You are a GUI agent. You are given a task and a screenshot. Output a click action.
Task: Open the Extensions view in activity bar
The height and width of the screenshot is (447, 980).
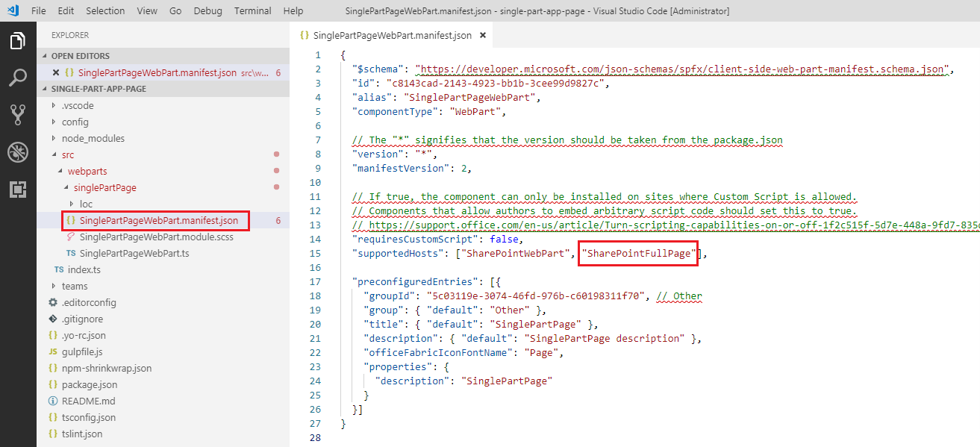[18, 190]
